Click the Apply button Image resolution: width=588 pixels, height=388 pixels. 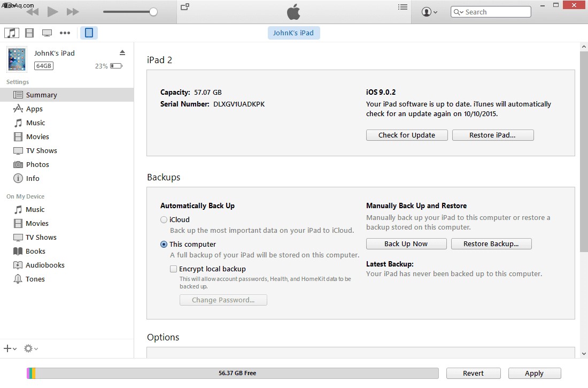pyautogui.click(x=535, y=374)
